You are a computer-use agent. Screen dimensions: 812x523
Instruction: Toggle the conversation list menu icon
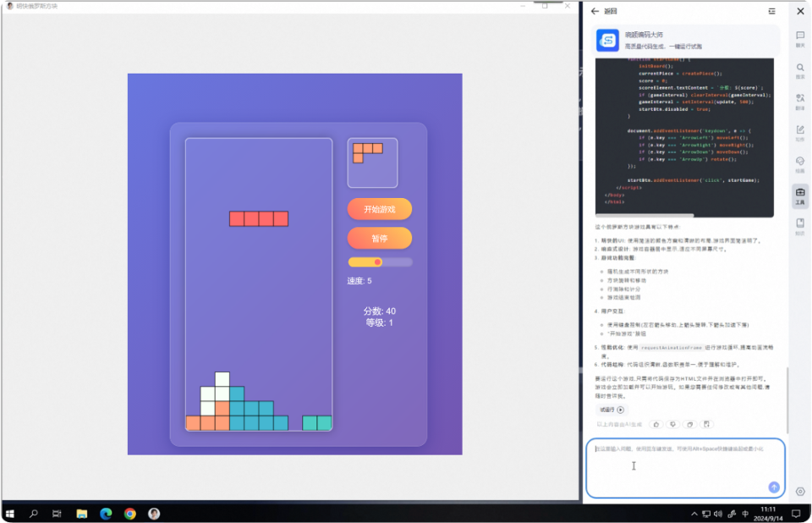point(771,11)
